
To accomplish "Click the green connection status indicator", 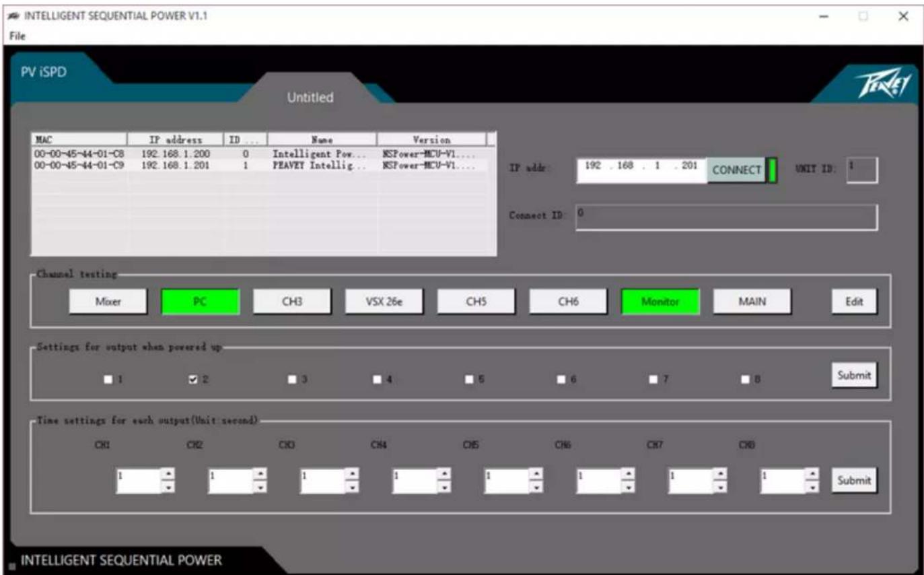I will coord(772,170).
